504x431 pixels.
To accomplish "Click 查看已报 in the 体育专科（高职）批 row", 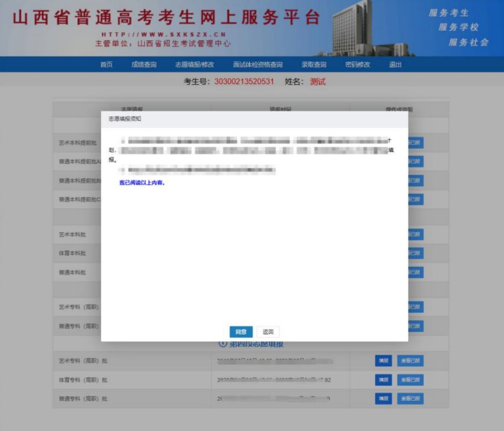I will [410, 380].
